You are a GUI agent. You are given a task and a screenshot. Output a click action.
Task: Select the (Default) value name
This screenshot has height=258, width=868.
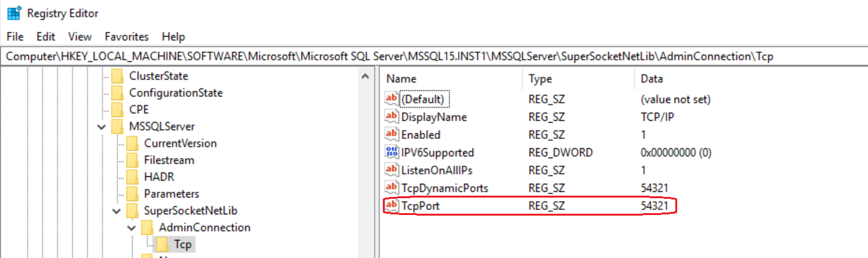coord(423,98)
